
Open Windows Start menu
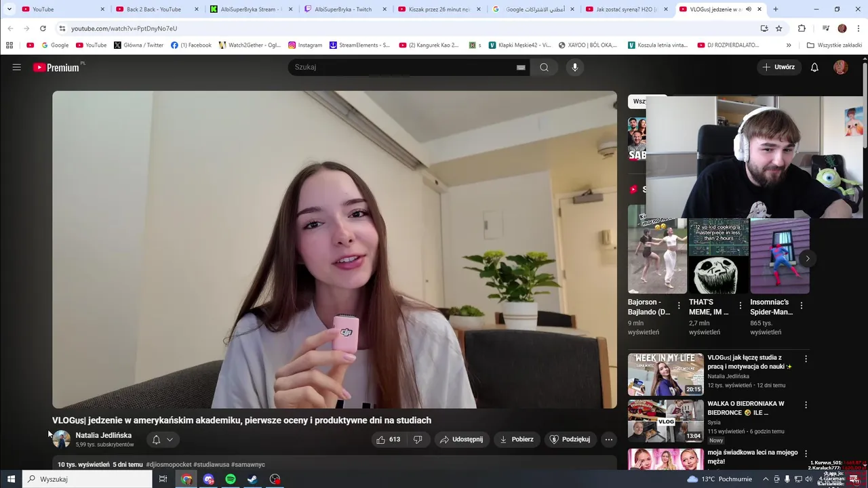11,479
